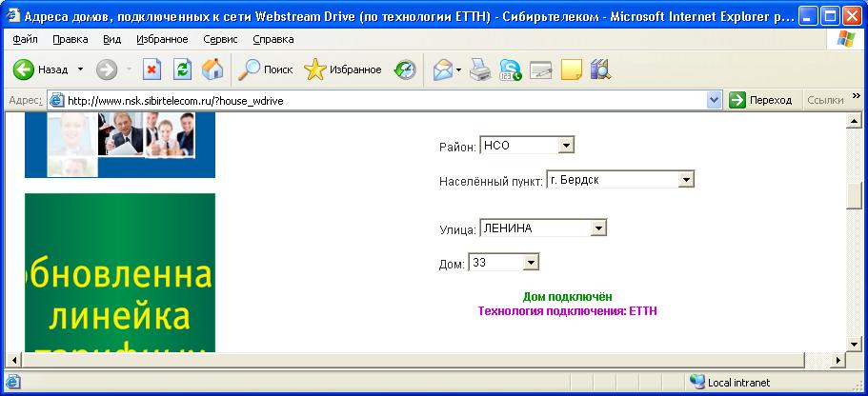
Task: Click the Mail envelope icon
Action: point(443,69)
